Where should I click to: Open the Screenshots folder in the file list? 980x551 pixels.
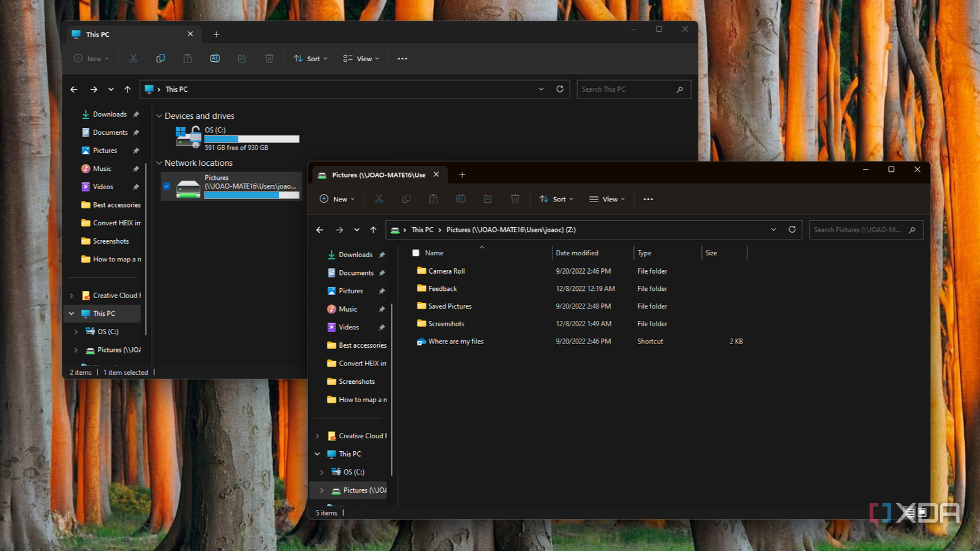pos(445,323)
